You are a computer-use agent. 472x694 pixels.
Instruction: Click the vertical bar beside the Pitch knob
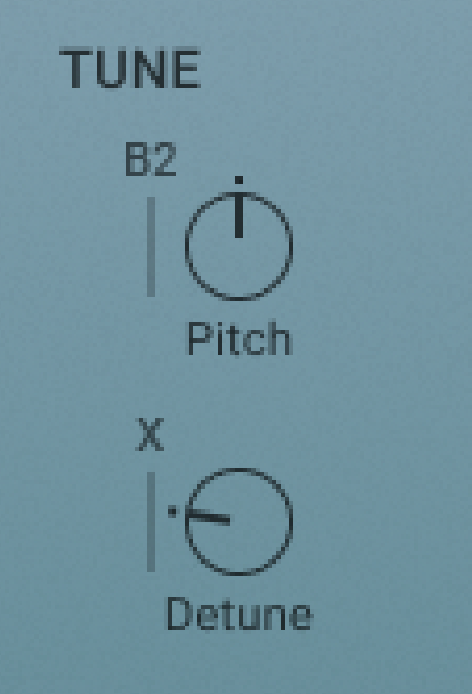151,247
